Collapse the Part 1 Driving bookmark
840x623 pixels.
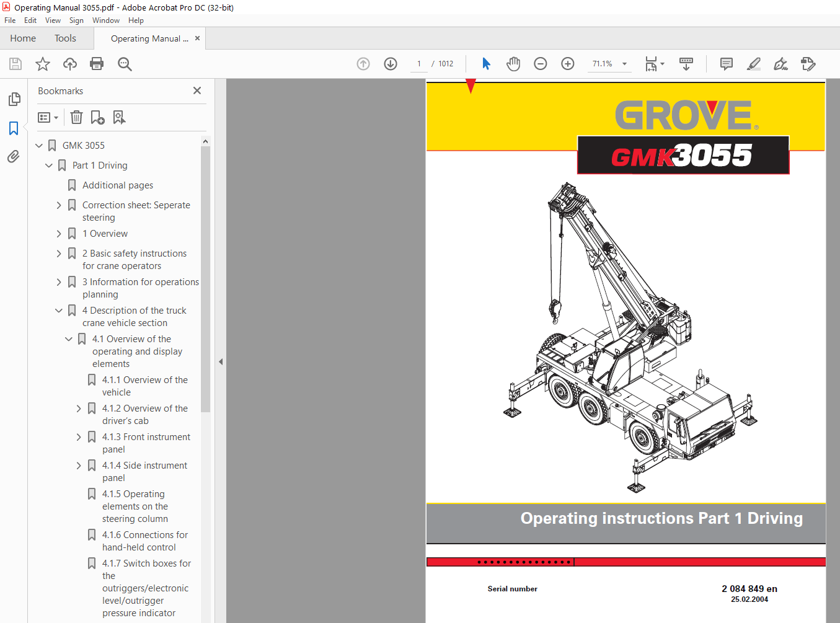49,166
